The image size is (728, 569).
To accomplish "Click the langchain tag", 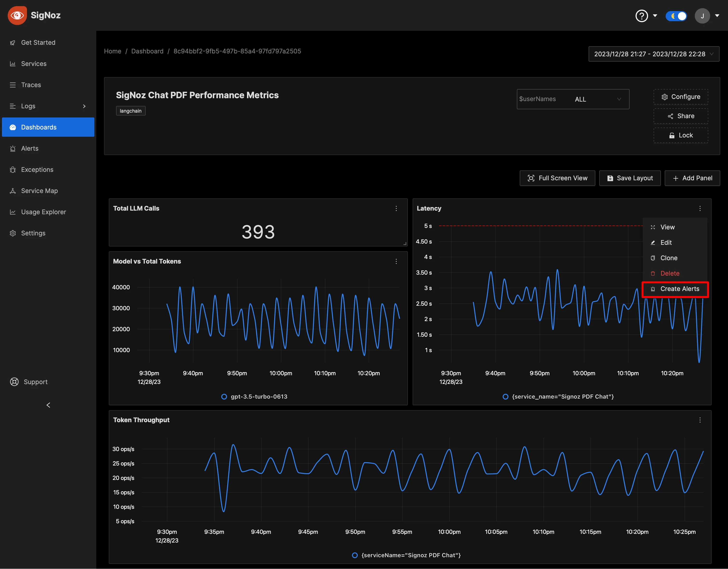I will coord(131,111).
